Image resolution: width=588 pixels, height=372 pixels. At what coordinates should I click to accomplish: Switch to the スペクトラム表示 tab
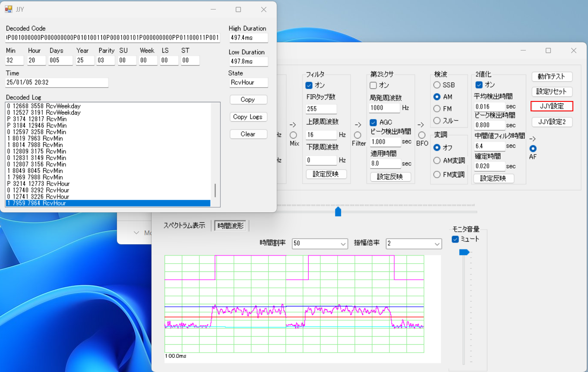click(x=184, y=225)
